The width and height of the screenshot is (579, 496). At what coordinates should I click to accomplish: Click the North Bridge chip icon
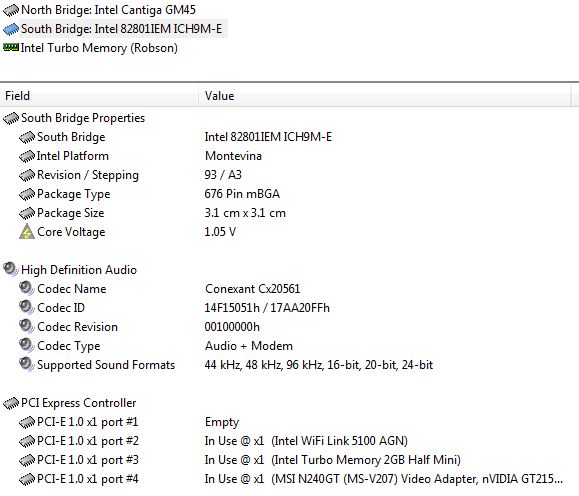tap(11, 10)
